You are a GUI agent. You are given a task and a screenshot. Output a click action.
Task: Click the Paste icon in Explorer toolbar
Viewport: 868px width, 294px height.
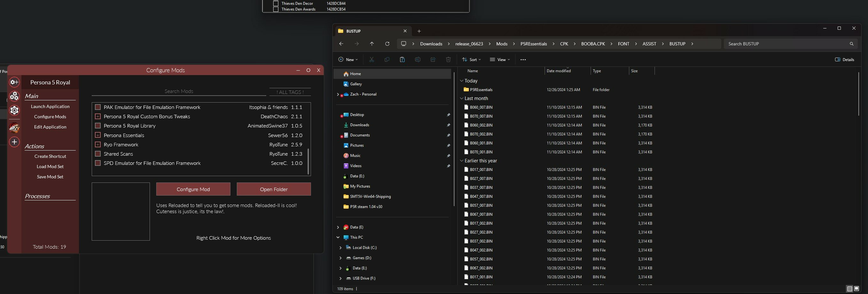402,60
